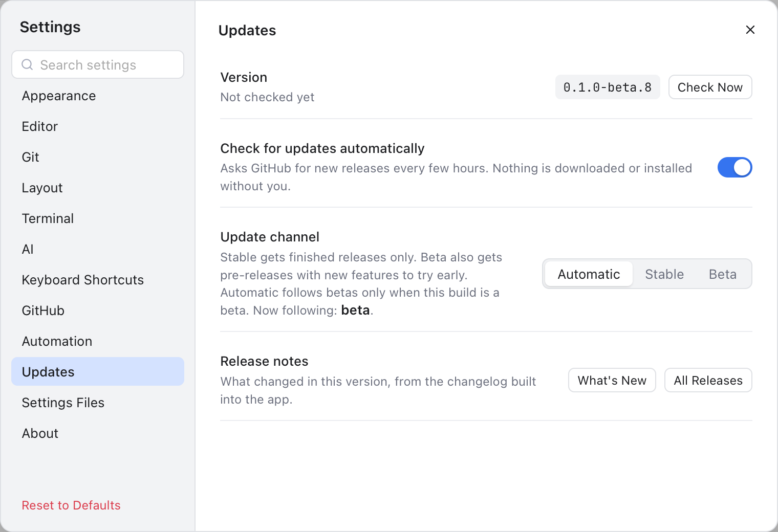Open the All Releases page
This screenshot has height=532, width=778.
pos(708,380)
